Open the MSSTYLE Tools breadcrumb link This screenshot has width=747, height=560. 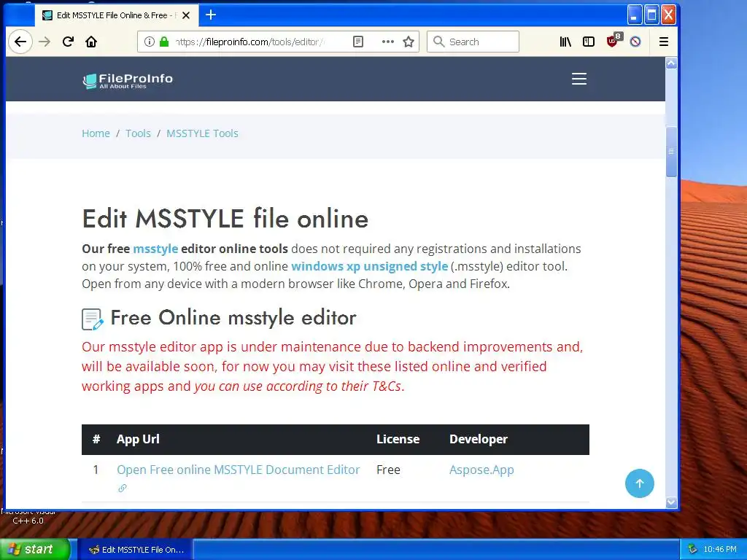(x=202, y=133)
